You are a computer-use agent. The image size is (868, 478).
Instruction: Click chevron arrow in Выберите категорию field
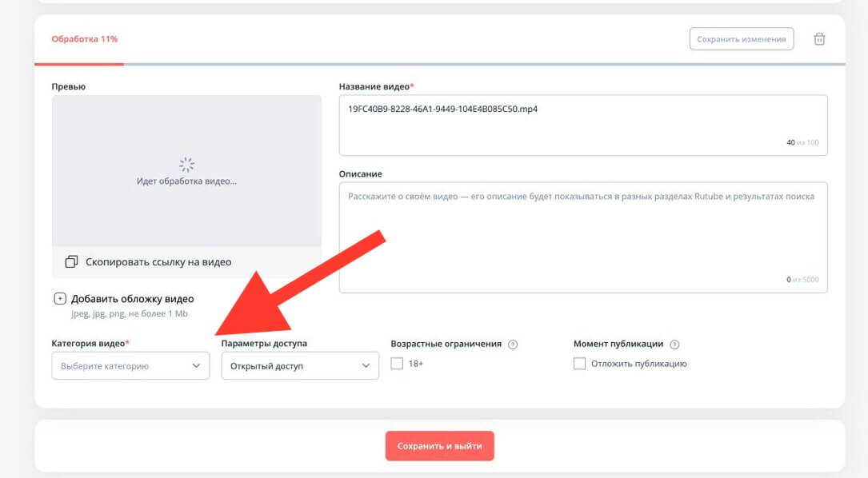(x=197, y=366)
